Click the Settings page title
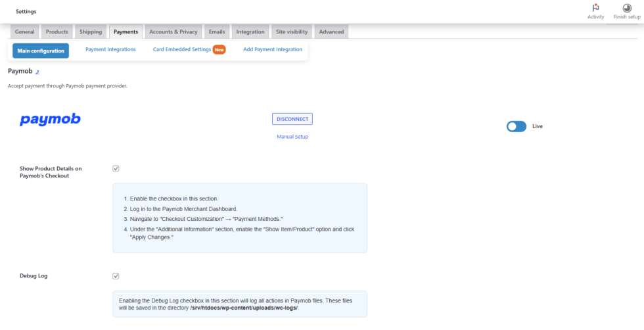Screen dimensions: 644x330 coord(26,12)
